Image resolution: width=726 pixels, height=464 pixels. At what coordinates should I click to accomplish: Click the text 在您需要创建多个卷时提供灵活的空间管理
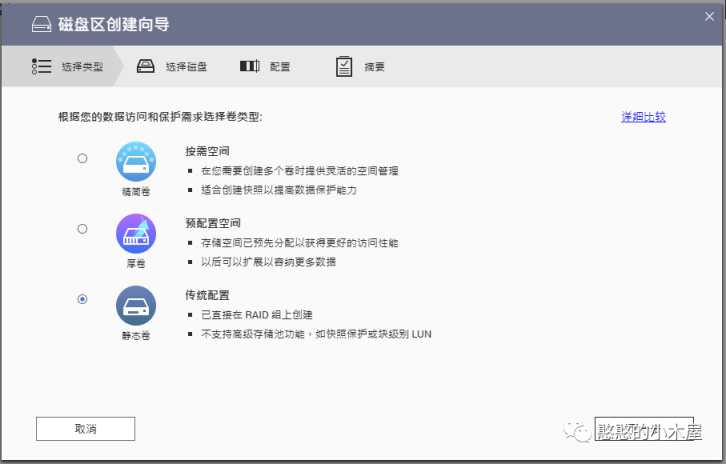pos(300,171)
